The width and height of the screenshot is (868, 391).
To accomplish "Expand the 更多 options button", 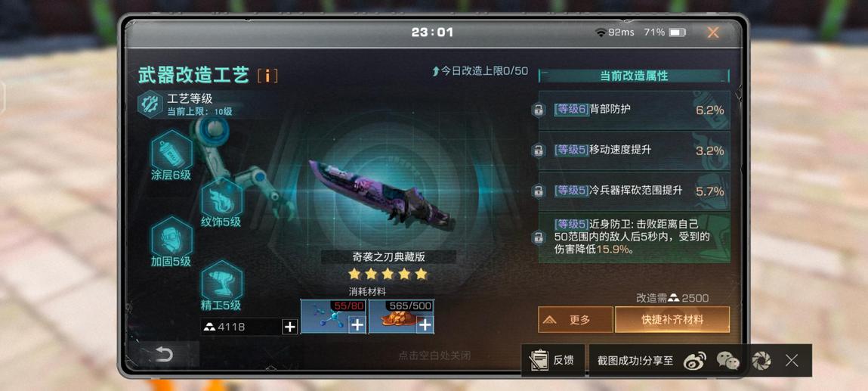I will point(575,320).
